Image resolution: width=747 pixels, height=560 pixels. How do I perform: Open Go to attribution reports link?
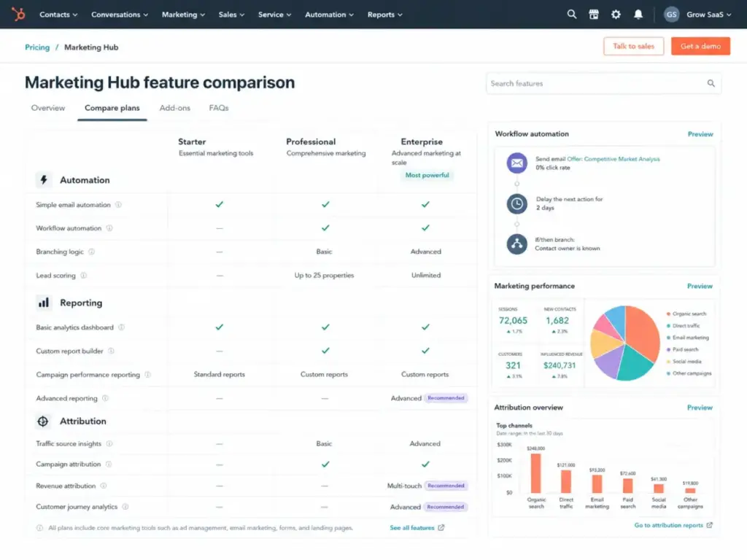673,525
